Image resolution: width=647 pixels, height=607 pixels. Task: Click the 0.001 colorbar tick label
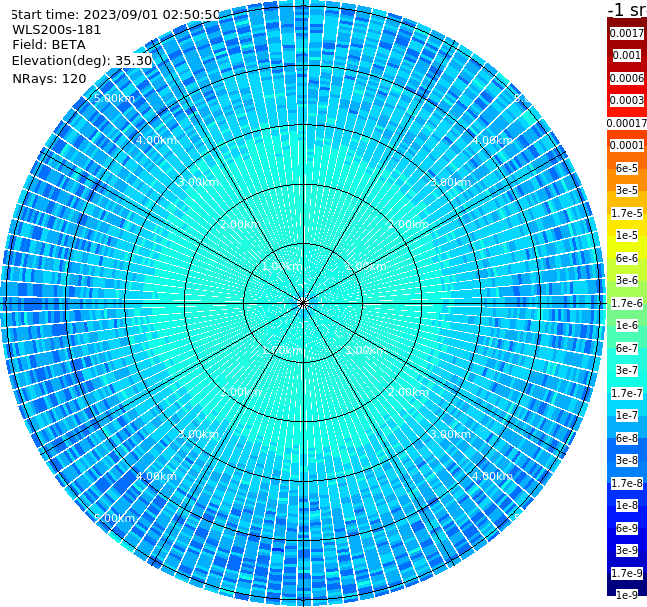click(627, 55)
